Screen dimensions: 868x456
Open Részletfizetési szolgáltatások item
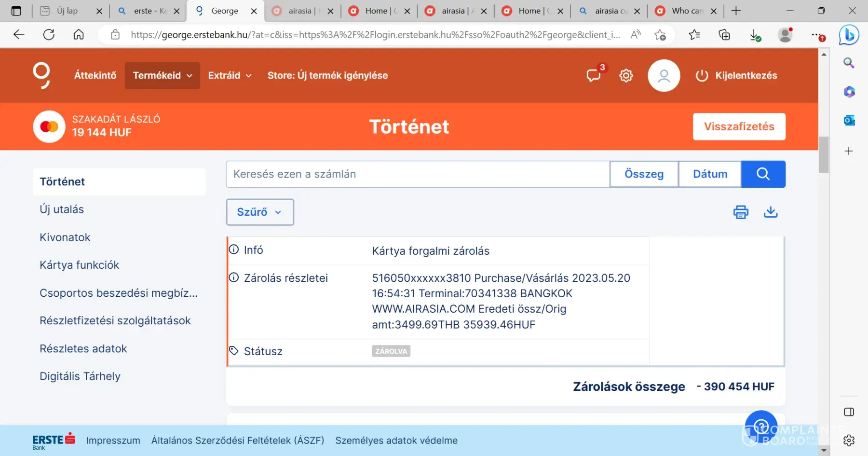[x=115, y=320]
